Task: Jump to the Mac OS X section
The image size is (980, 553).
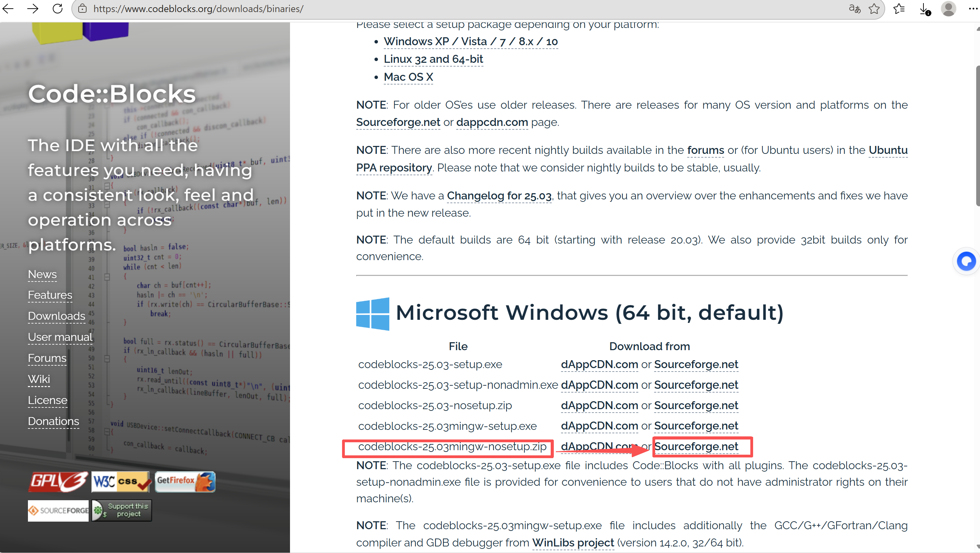Action: (x=408, y=77)
